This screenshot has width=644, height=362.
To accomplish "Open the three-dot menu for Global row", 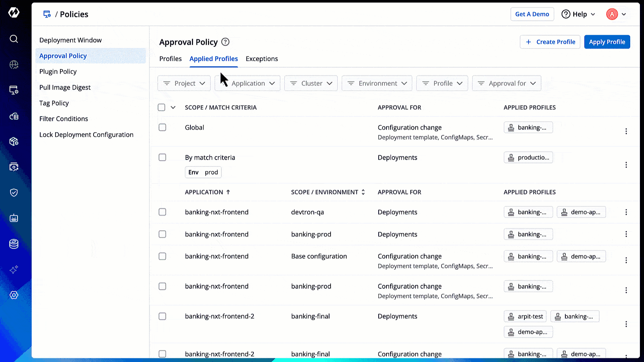I will coord(626,131).
